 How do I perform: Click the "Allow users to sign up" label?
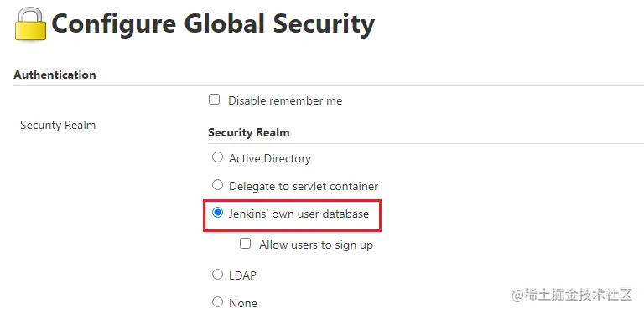(316, 245)
